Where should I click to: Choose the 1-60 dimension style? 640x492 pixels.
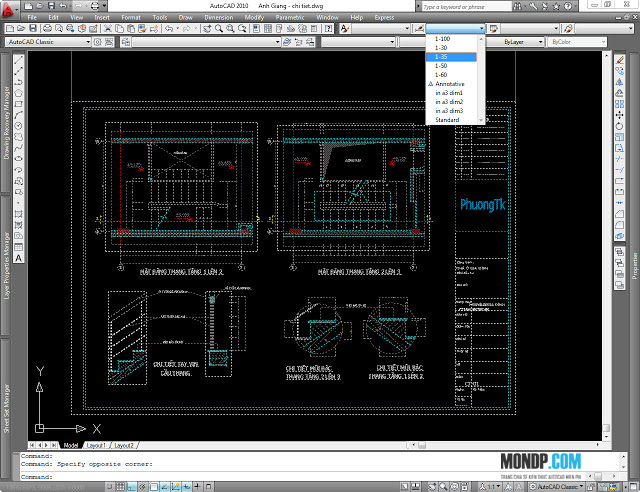click(451, 75)
